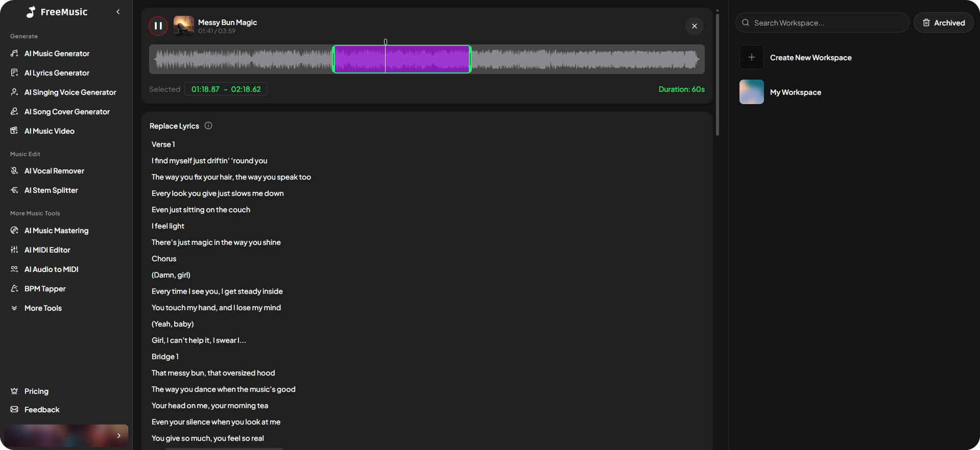This screenshot has height=450, width=980.
Task: Click the Feedback envelope icon
Action: (x=14, y=410)
